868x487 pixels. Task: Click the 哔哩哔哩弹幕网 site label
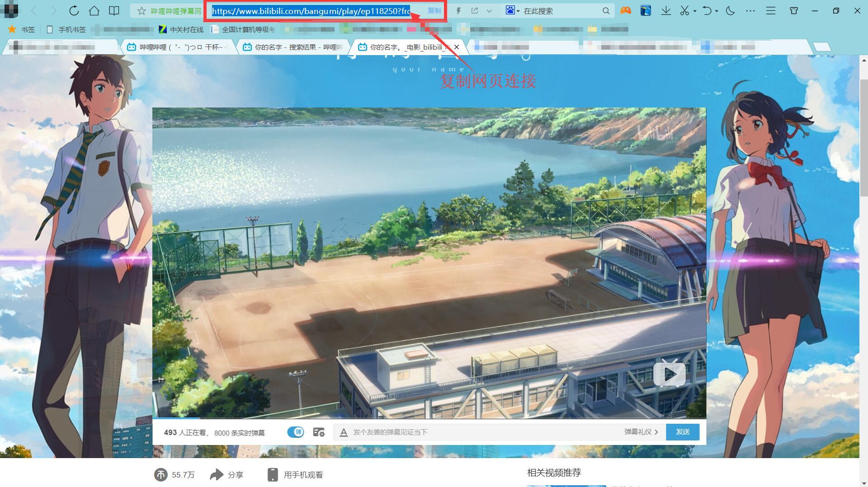click(x=176, y=11)
